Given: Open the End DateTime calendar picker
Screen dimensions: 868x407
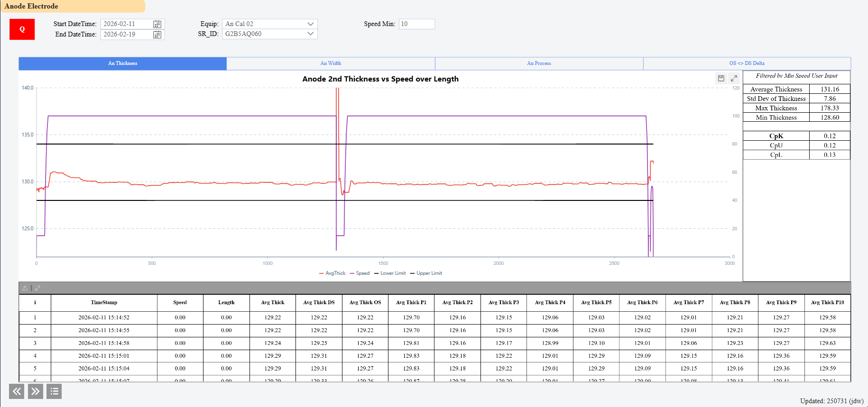Looking at the screenshot, I should pos(157,35).
